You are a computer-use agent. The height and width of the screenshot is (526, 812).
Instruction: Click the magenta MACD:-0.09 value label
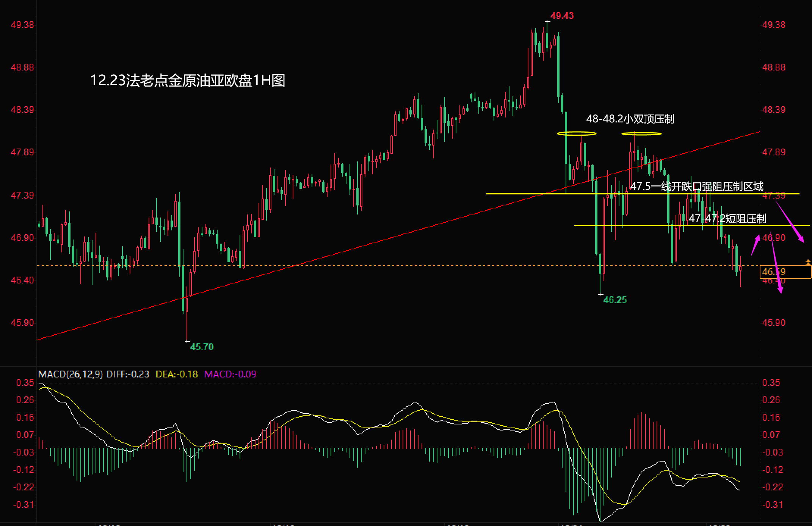pos(230,374)
